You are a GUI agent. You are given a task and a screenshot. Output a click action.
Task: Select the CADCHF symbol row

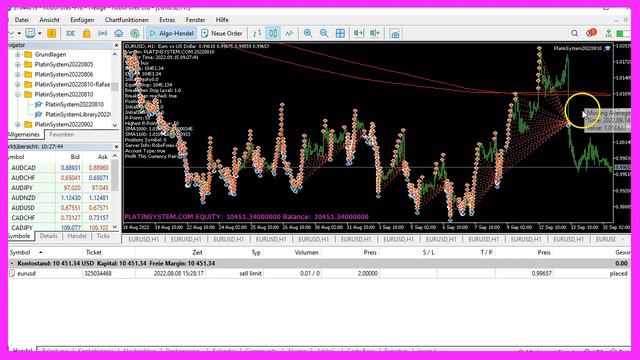tap(59, 218)
